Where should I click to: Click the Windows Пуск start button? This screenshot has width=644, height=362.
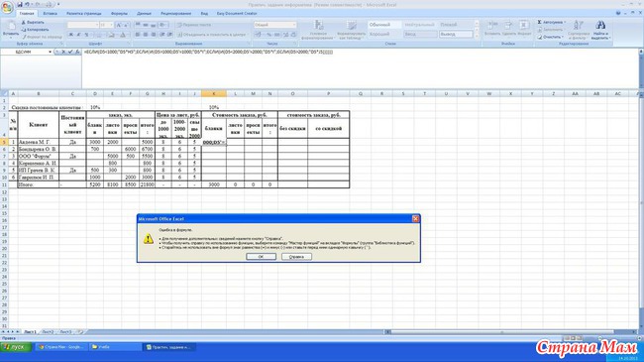(16, 347)
